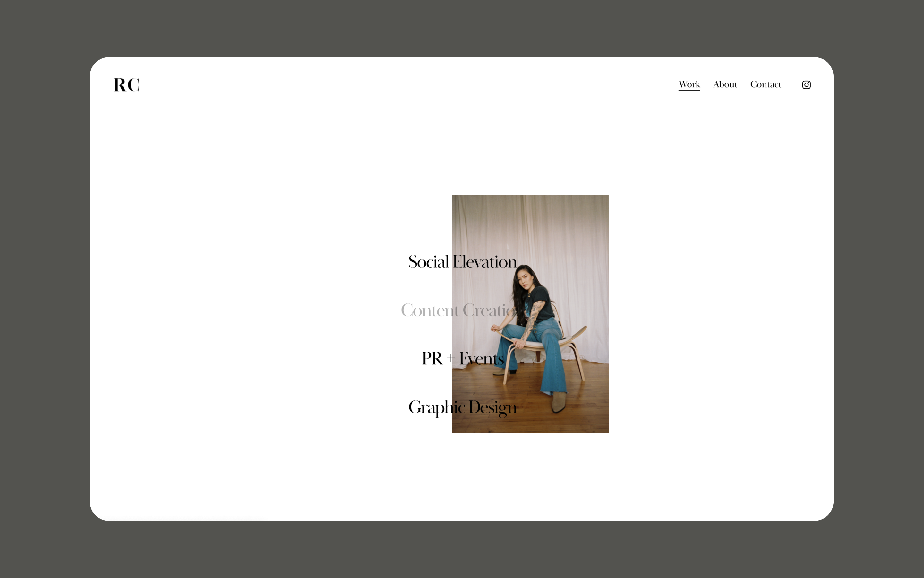924x578 pixels.
Task: Click the RC logo in header
Action: pos(126,84)
